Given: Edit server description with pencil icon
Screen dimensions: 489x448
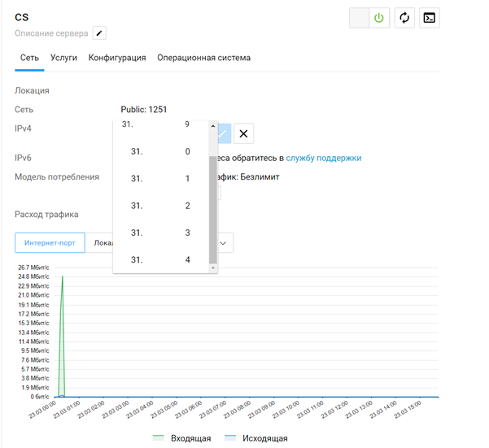Looking at the screenshot, I should [99, 33].
